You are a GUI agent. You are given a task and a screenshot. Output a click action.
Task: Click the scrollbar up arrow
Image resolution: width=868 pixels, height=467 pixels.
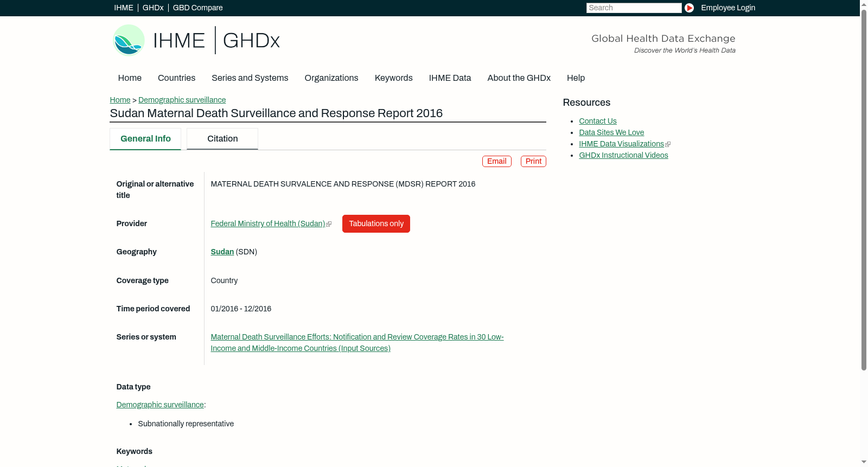pos(864,4)
